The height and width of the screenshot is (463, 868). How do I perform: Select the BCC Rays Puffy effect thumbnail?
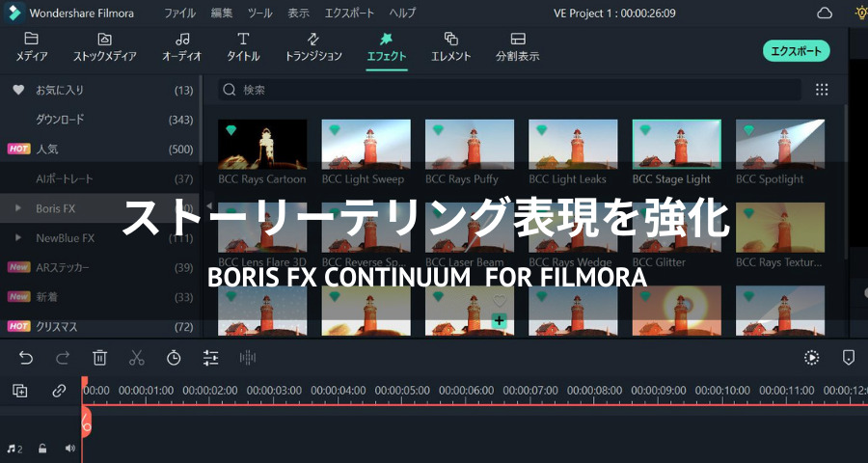[470, 144]
